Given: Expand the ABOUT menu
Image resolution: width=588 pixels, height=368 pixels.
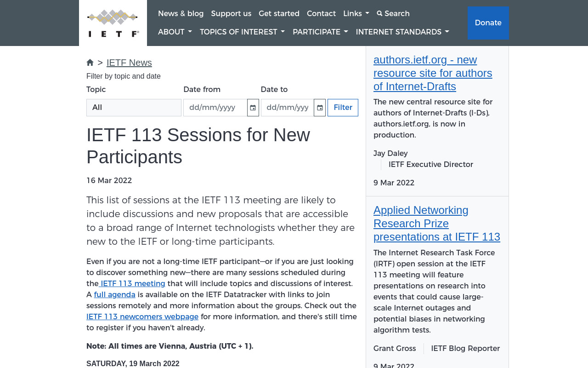Looking at the screenshot, I should (175, 32).
